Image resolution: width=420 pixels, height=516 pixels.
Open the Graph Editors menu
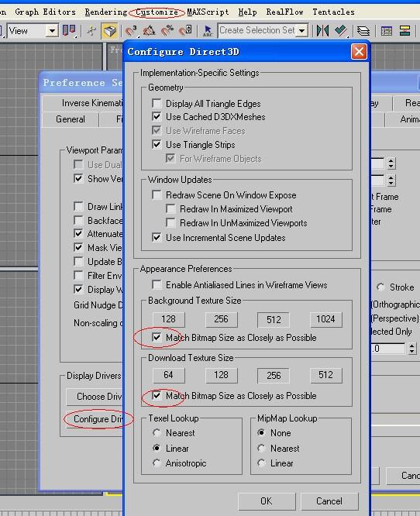(45, 12)
